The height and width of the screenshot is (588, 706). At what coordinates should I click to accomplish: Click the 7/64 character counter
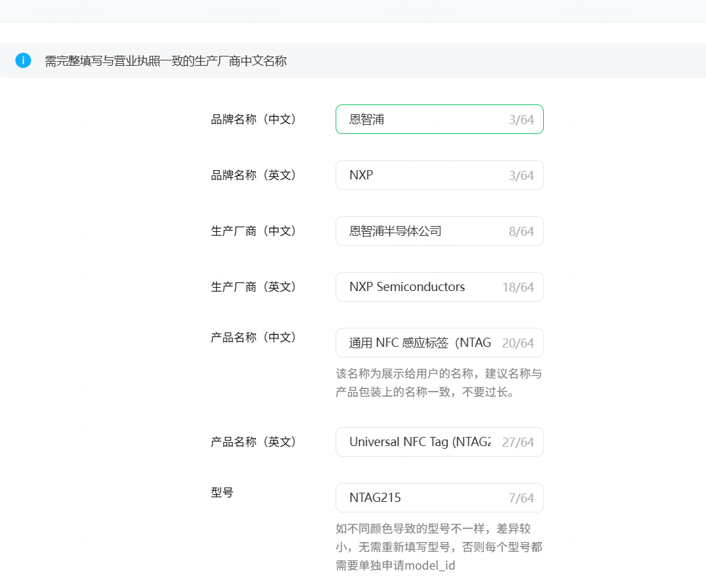(521, 499)
